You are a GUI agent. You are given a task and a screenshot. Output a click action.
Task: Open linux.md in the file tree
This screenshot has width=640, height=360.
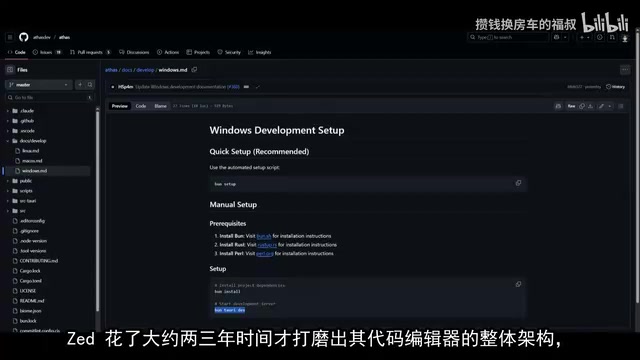(x=31, y=151)
